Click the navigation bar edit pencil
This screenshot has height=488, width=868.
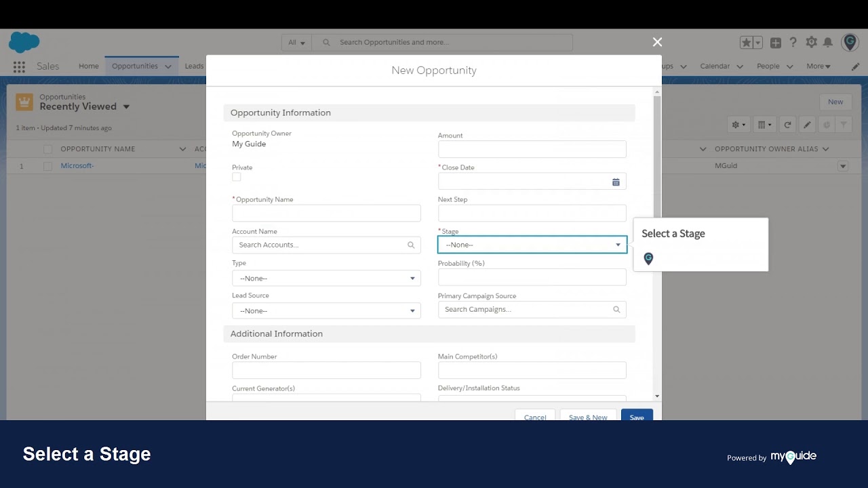856,66
